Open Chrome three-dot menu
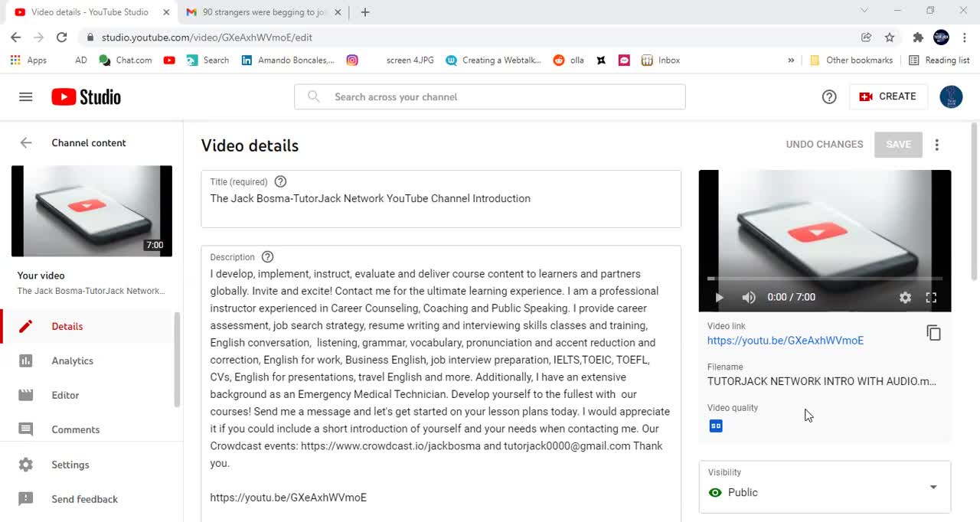The image size is (980, 522). click(x=965, y=38)
